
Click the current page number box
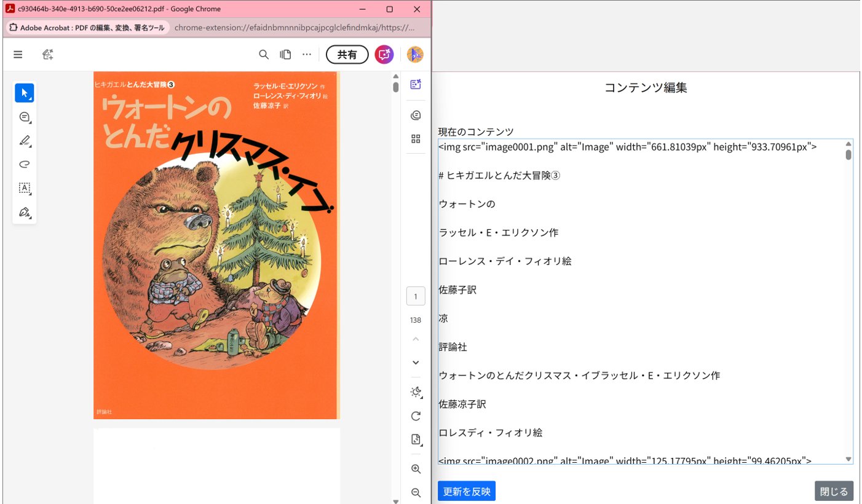(x=416, y=297)
